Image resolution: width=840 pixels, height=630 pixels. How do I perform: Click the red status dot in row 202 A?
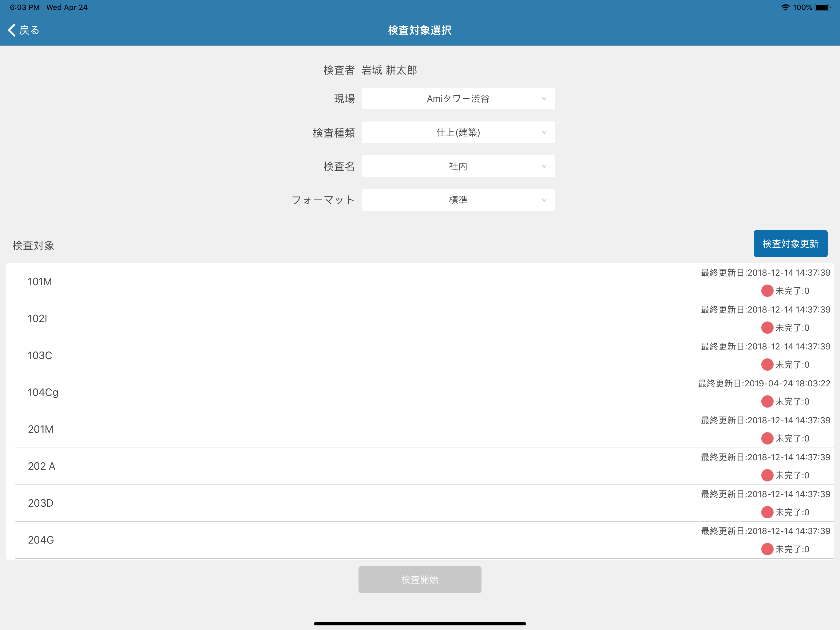[x=767, y=475]
